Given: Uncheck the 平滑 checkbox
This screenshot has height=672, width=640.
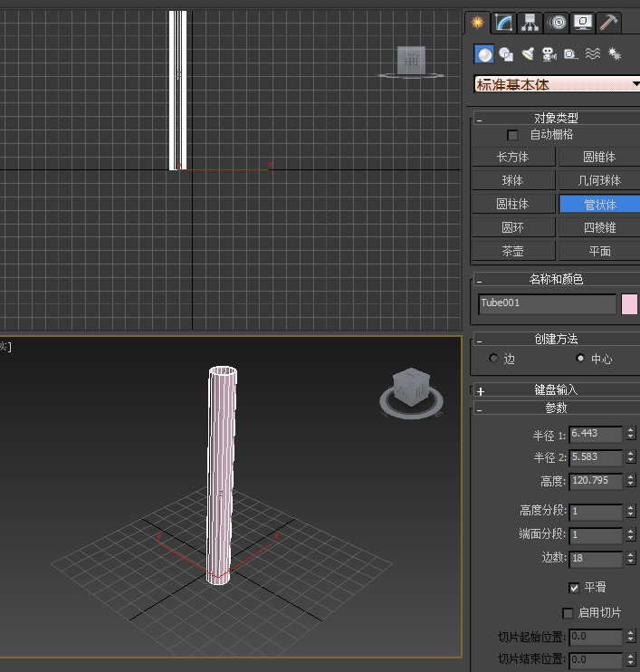Looking at the screenshot, I should pyautogui.click(x=574, y=588).
